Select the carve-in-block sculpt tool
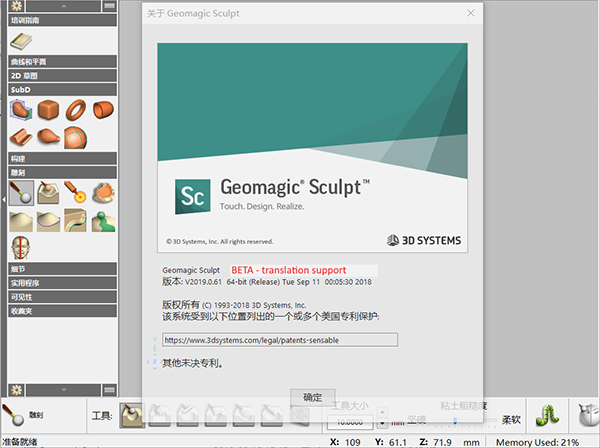600x448 pixels. 48,193
